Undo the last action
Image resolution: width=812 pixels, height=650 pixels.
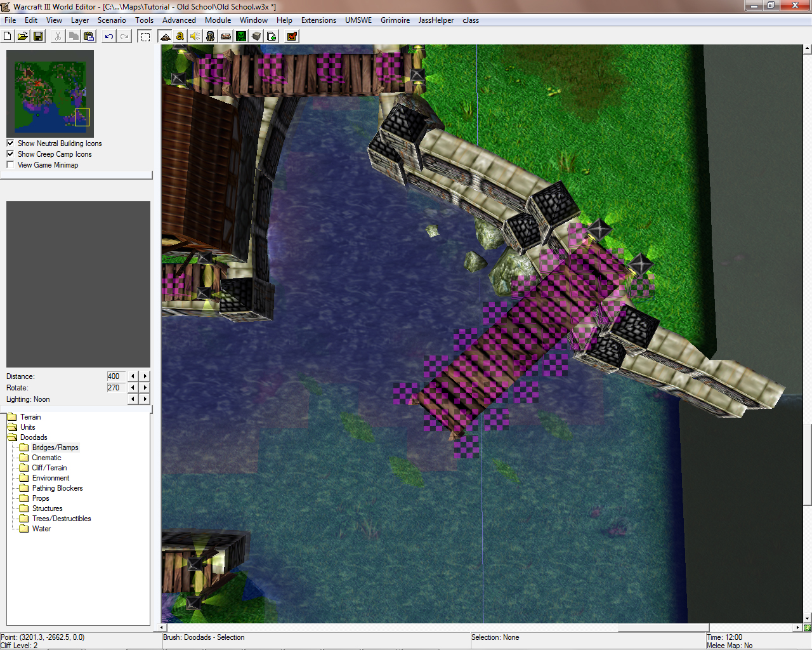click(x=109, y=36)
